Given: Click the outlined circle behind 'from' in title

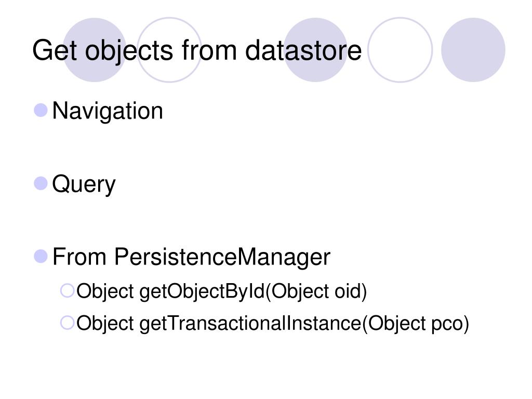Looking at the screenshot, I should coord(169,50).
